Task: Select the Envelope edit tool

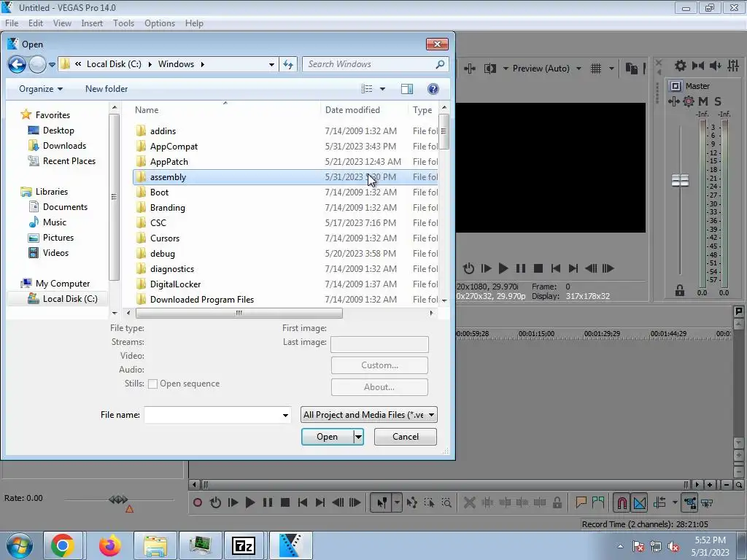Action: pyautogui.click(x=412, y=502)
